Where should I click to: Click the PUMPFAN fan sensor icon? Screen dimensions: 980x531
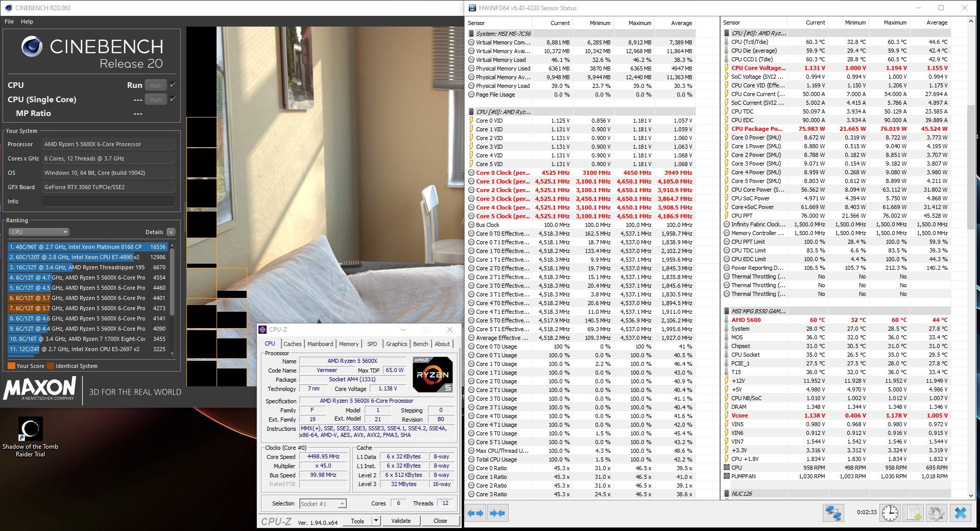[727, 476]
